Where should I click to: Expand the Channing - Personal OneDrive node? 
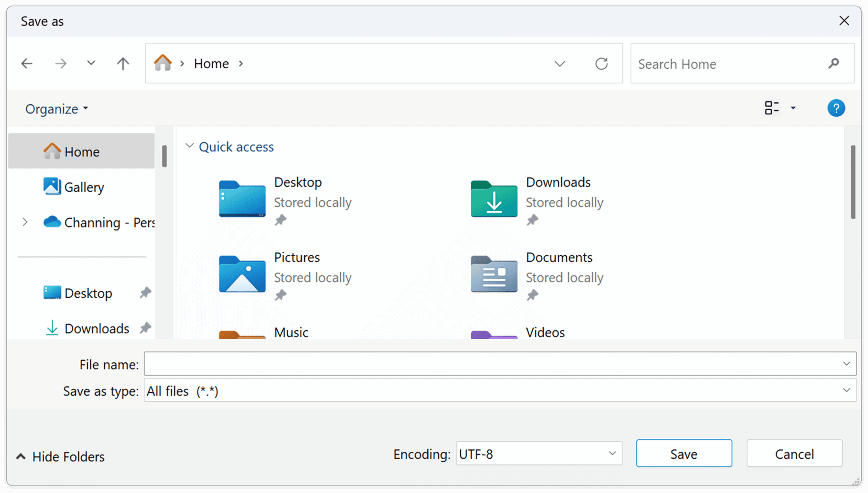click(25, 222)
